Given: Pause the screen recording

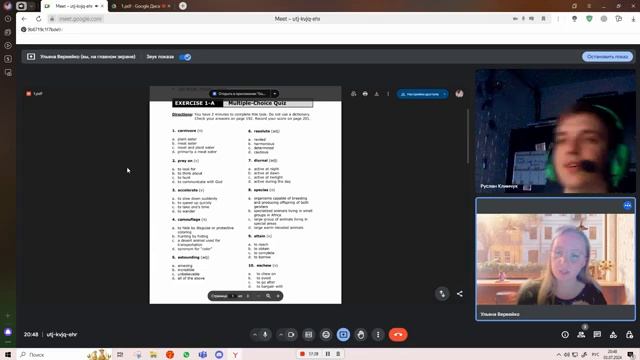Looking at the screenshot, I should click(x=328, y=354).
